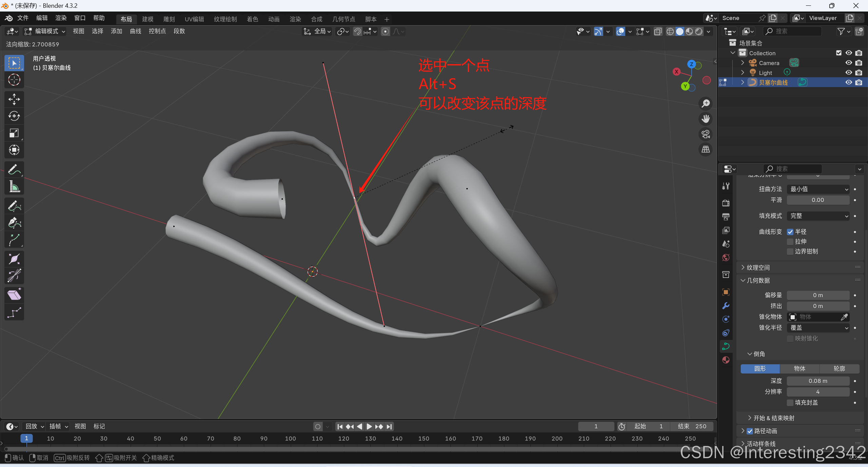Select the 3D Cursor tool

coord(14,80)
